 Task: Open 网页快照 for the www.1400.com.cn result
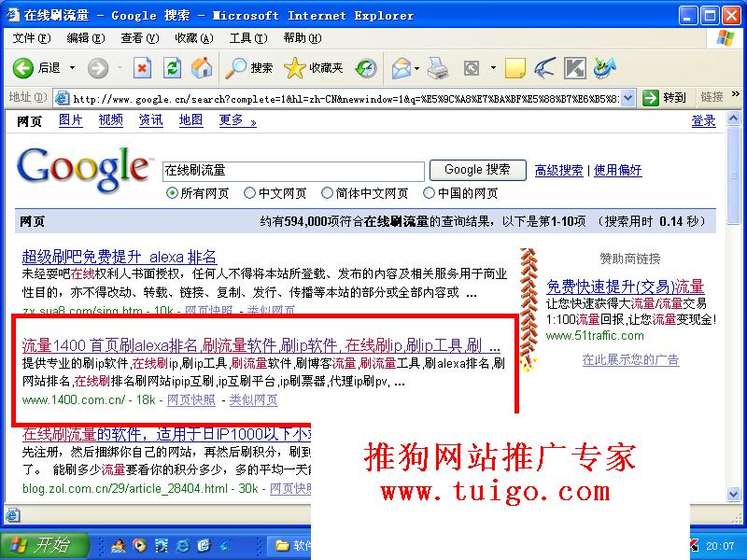click(x=191, y=400)
